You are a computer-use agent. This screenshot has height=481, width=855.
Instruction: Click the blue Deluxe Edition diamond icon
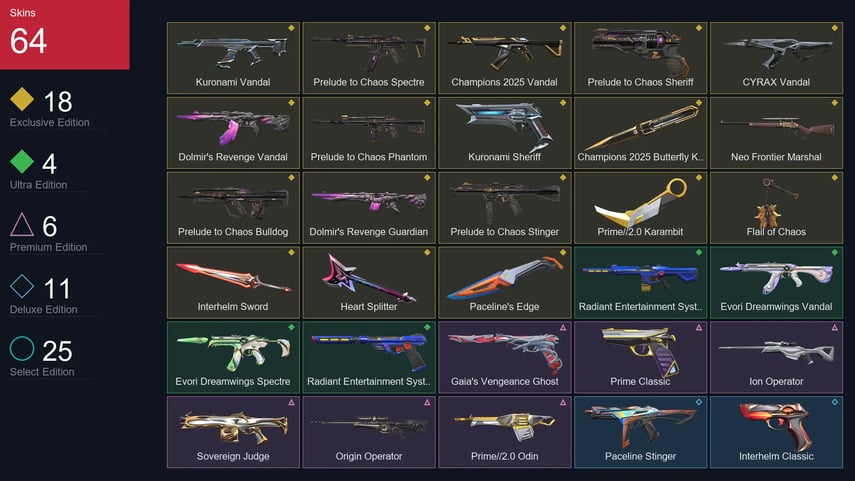pos(22,286)
